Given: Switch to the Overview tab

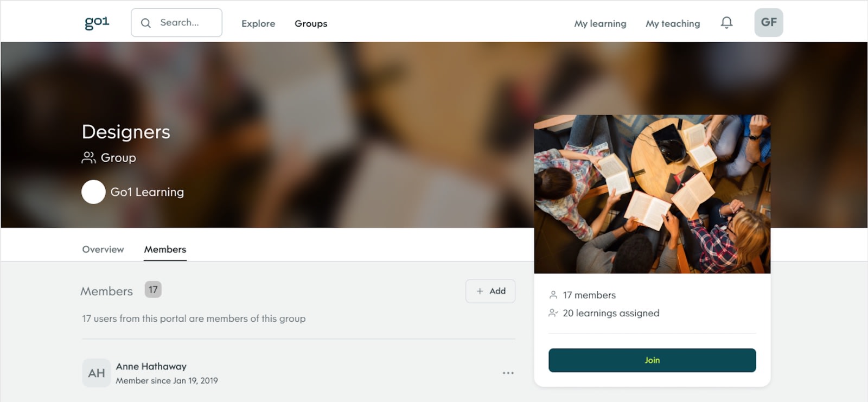Looking at the screenshot, I should point(103,249).
